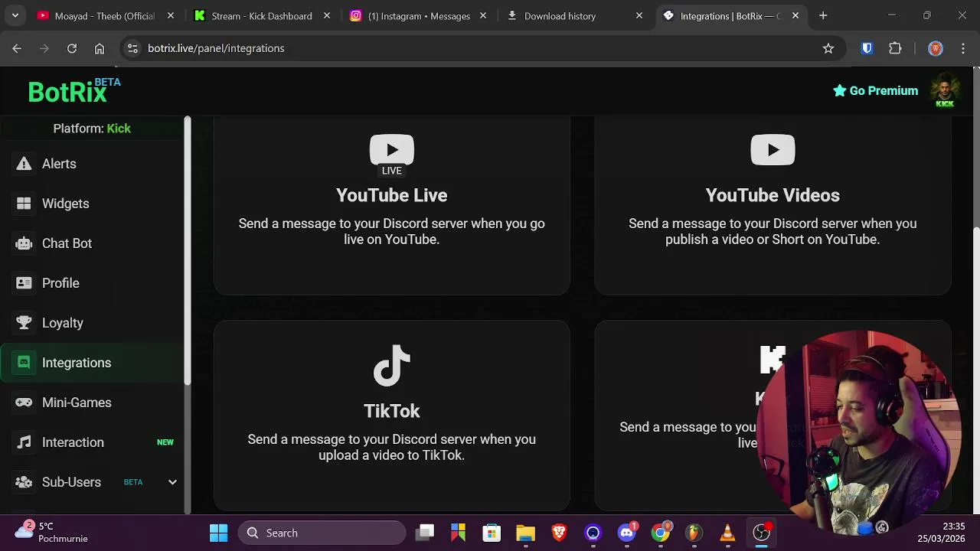Switch to the Instagram Messages tab
The height and width of the screenshot is (551, 980).
pos(418,16)
